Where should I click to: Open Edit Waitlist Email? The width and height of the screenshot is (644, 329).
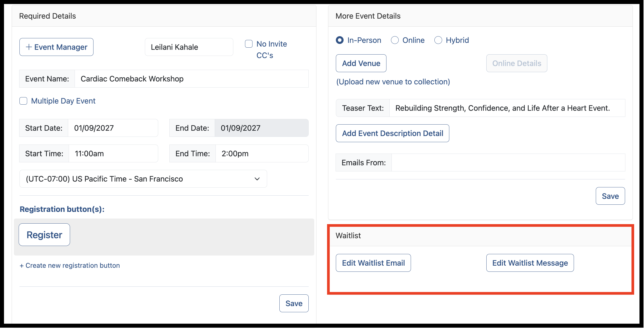tap(373, 263)
